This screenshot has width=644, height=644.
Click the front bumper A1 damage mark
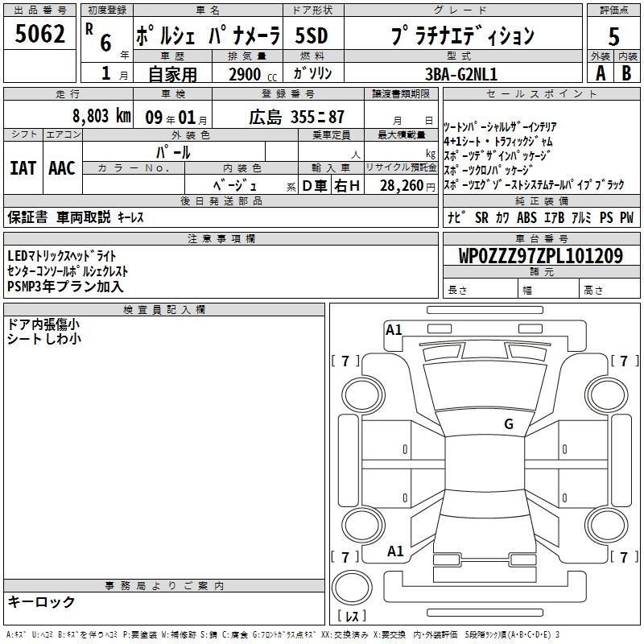(x=394, y=329)
